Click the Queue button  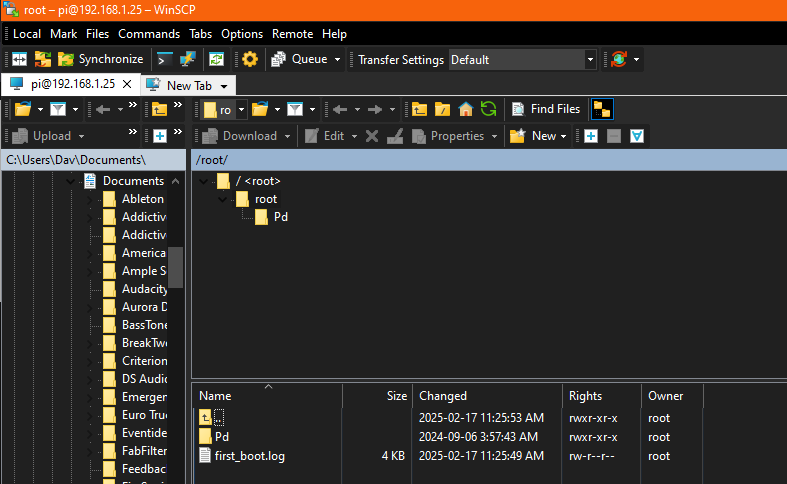(299, 59)
